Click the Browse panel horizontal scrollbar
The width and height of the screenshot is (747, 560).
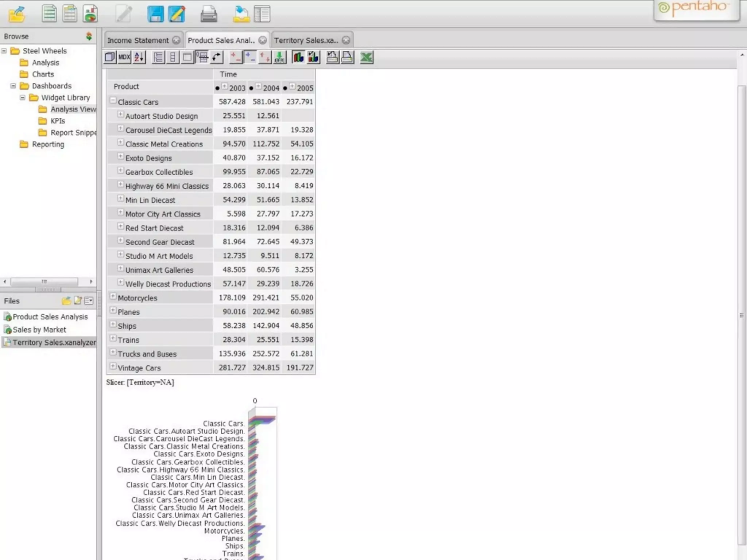point(44,281)
